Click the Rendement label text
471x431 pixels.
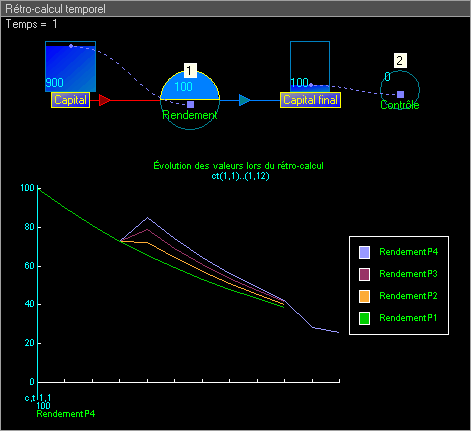pos(190,115)
